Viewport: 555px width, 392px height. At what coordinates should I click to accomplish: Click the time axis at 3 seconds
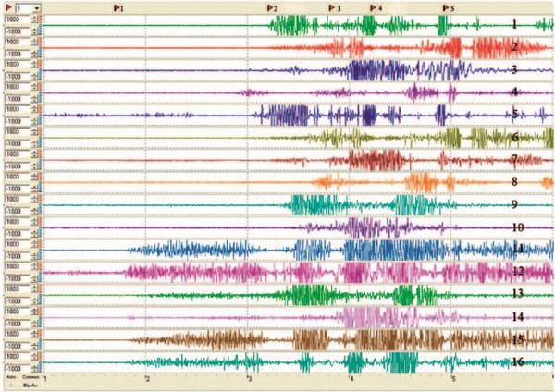pos(248,377)
